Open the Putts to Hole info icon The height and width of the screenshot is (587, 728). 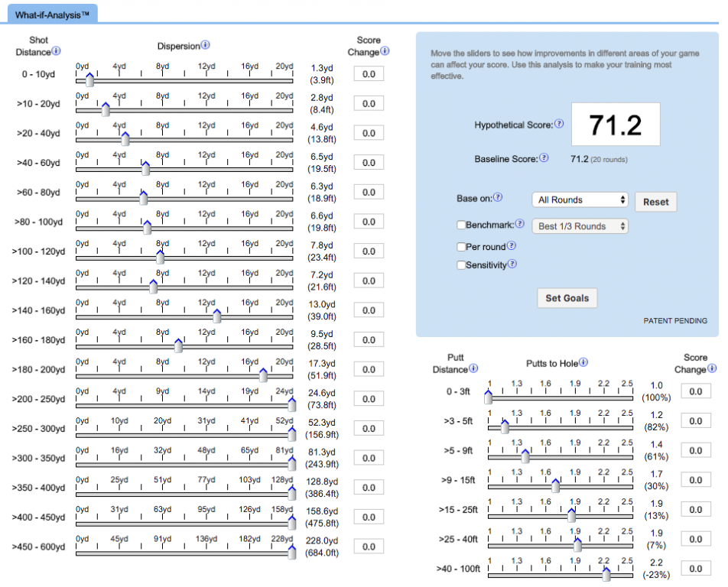(583, 362)
